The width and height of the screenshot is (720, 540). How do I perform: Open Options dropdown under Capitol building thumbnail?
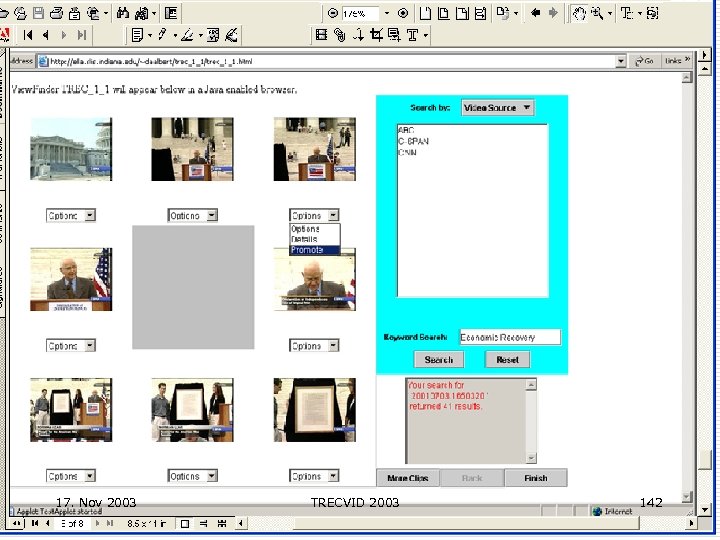(71, 215)
